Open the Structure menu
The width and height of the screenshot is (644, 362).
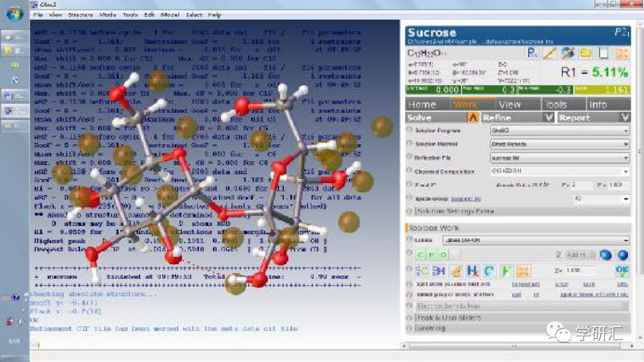80,15
